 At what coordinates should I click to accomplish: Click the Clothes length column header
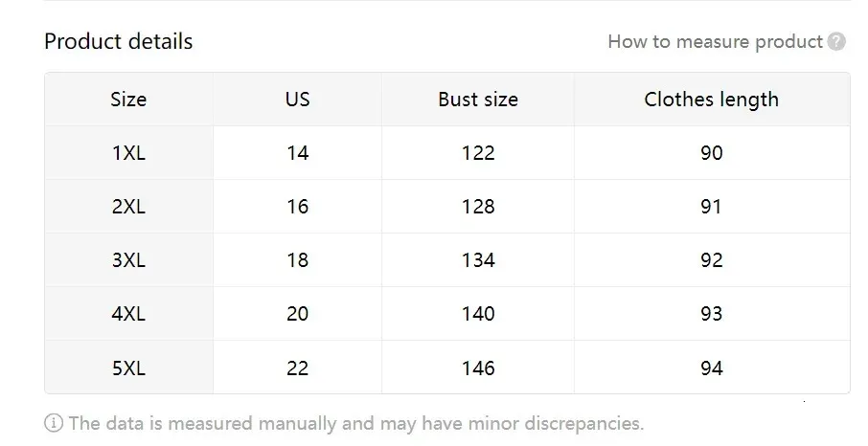[x=711, y=100]
